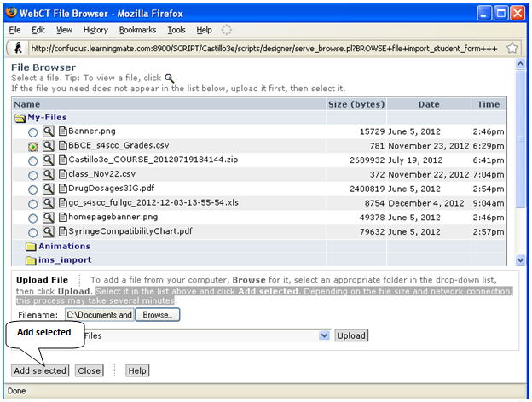
Task: Select the BBCE_s4scc_Grades.csv radio button
Action: point(33,147)
